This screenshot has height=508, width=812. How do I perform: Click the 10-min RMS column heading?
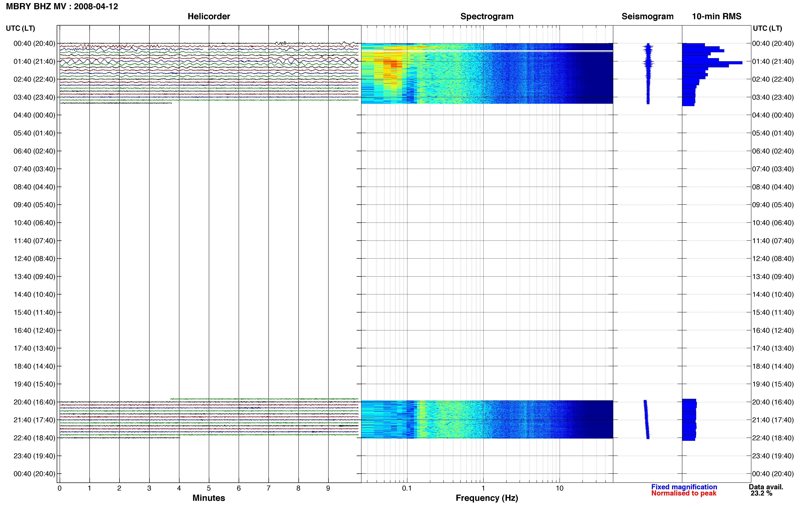(716, 16)
